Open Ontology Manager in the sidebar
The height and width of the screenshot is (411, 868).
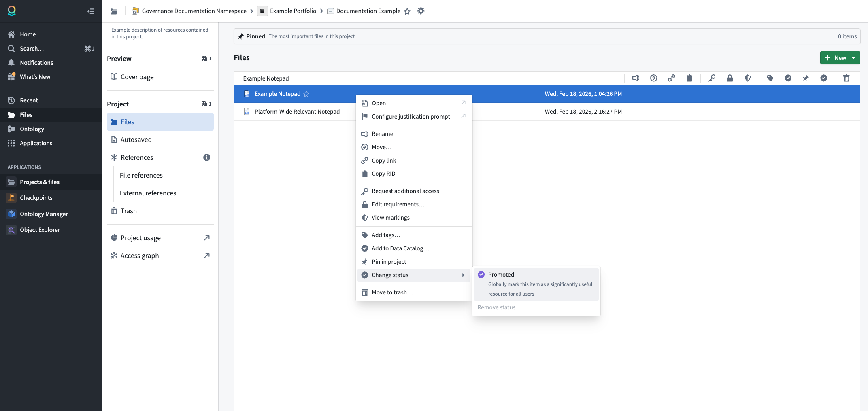tap(51, 214)
